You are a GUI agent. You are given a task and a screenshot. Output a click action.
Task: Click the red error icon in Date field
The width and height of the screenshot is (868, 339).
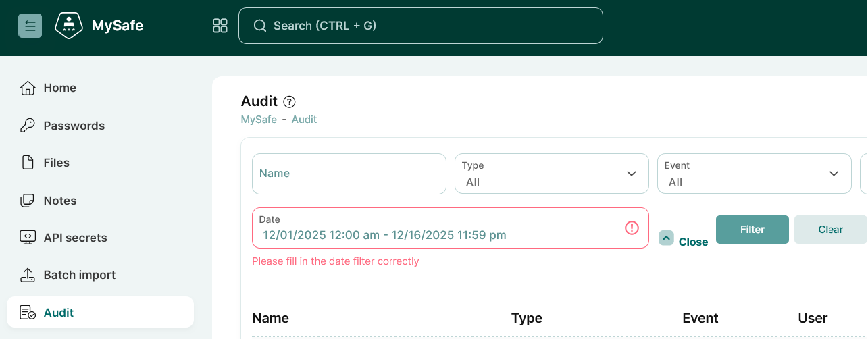632,228
